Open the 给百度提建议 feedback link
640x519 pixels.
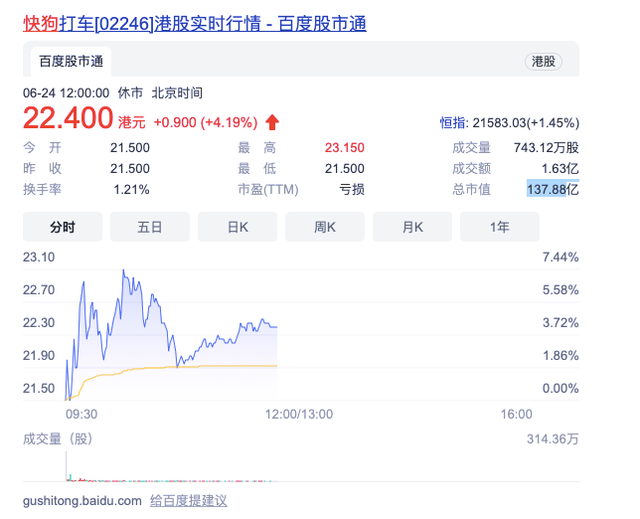tap(189, 500)
